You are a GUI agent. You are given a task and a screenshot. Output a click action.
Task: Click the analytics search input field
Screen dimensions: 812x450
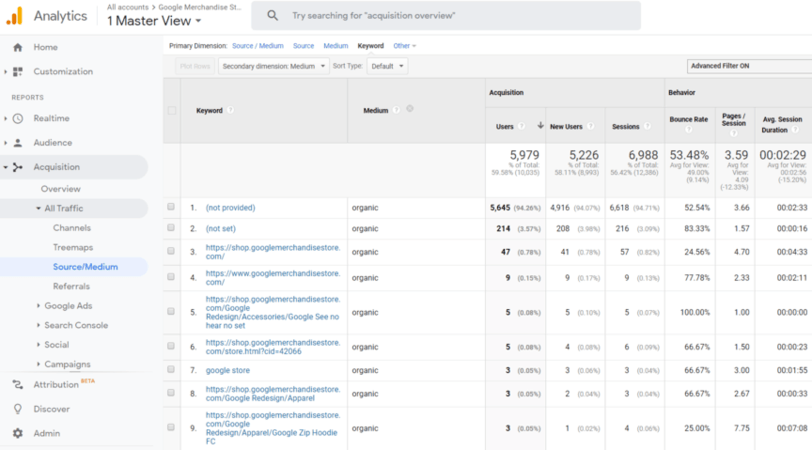446,16
